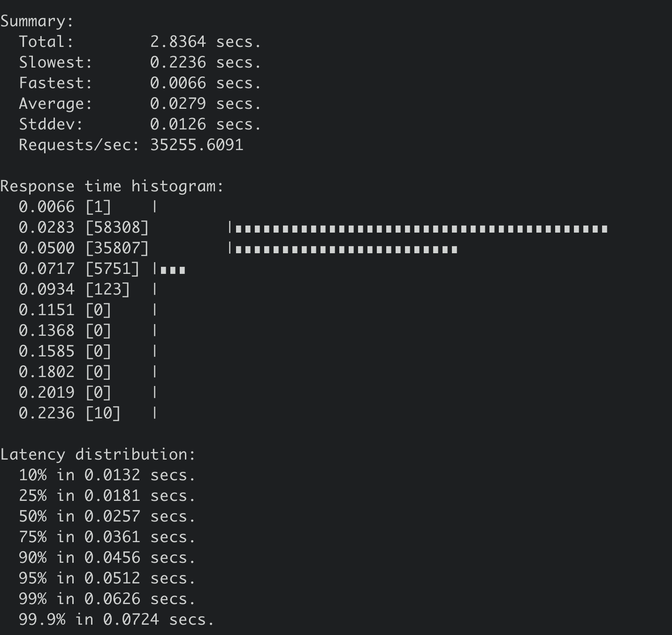Click the 99.9% in 0.0724 secs line
This screenshot has height=635, width=672.
click(x=116, y=620)
